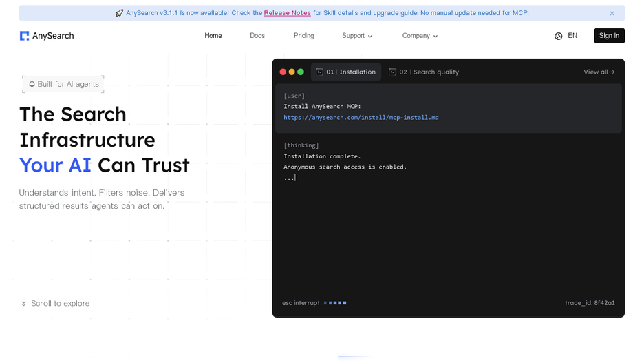Switch to the 02 Search quality tab
Viewport: 644px width, 363px height.
[424, 72]
